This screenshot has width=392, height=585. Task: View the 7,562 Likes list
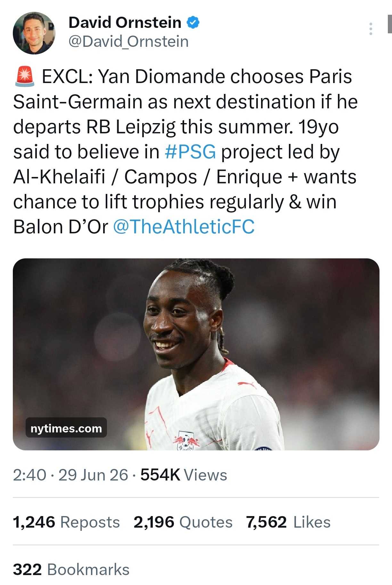pyautogui.click(x=288, y=522)
